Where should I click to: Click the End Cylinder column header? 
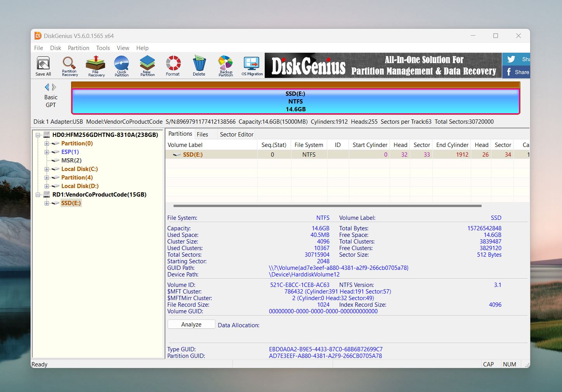click(452, 145)
